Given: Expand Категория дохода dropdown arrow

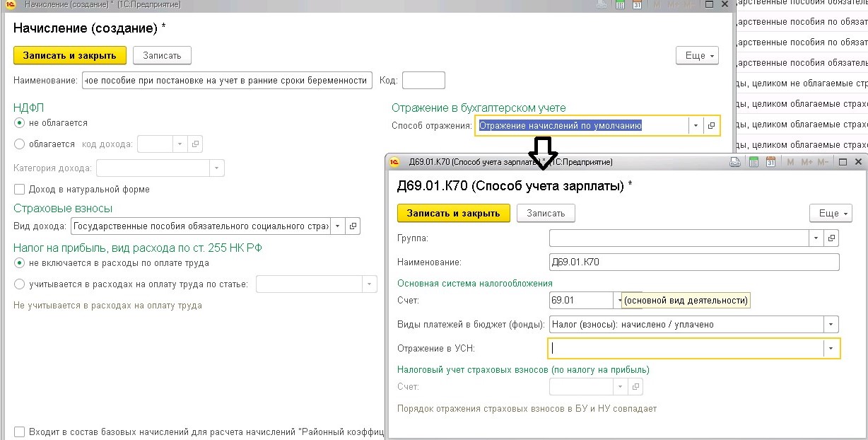Looking at the screenshot, I should (217, 168).
